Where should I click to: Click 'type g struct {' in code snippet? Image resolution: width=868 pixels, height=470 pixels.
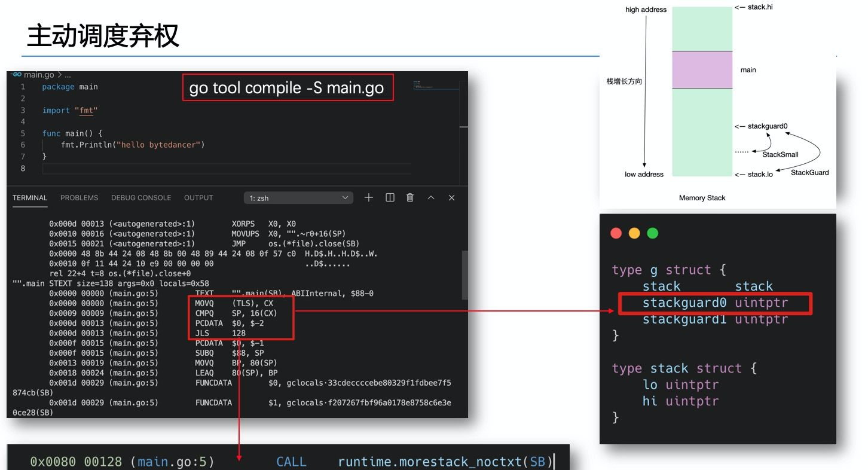click(668, 270)
